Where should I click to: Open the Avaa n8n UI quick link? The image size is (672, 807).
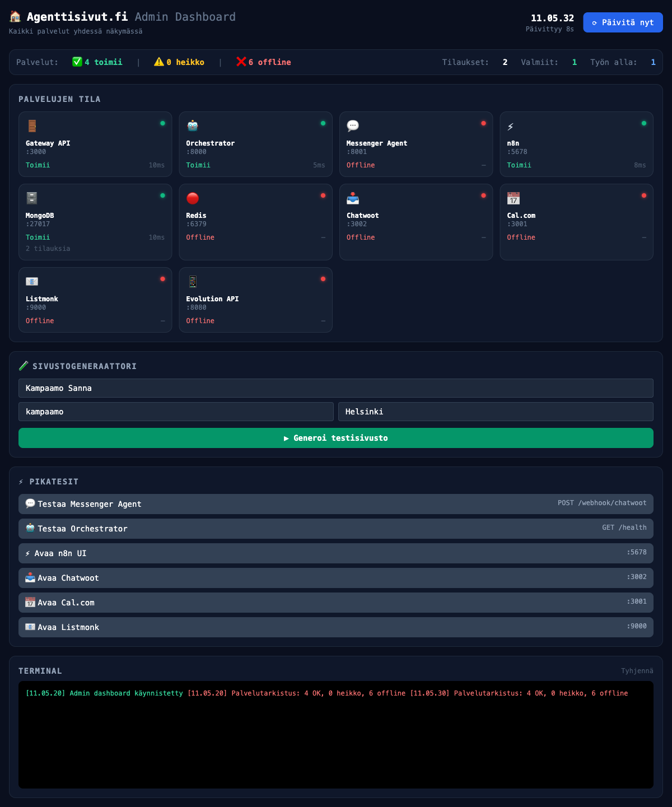click(x=336, y=553)
